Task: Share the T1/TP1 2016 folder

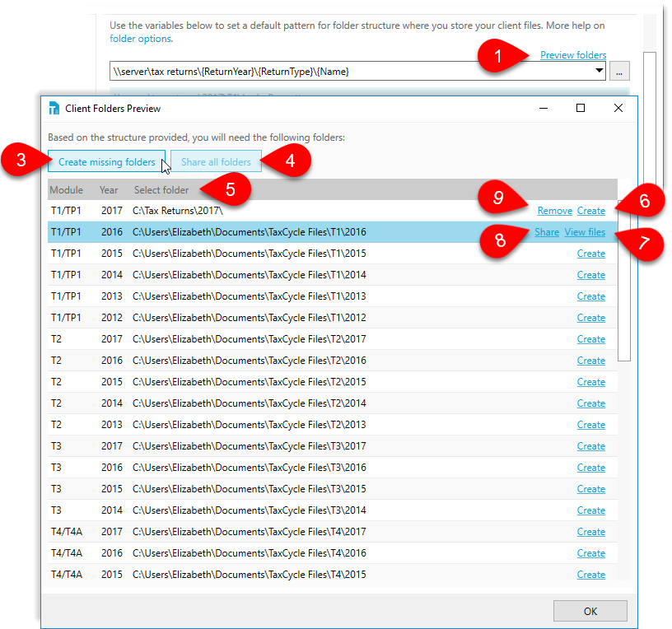Action: click(547, 232)
